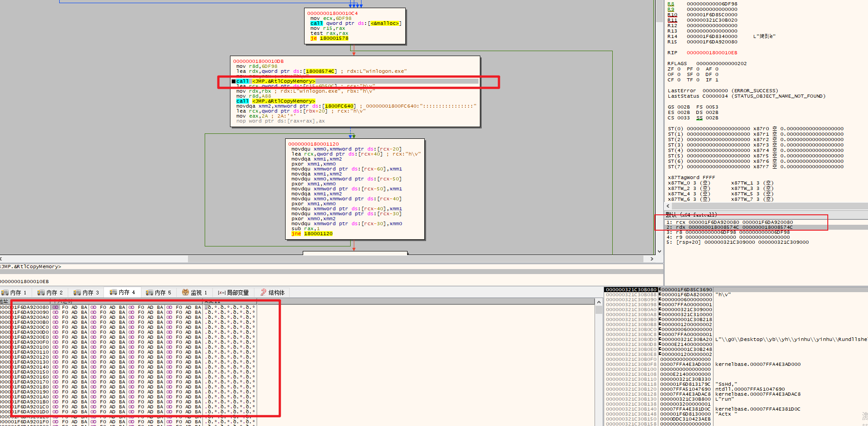Click the graph horizontal scrollbar thumb

click(416, 259)
